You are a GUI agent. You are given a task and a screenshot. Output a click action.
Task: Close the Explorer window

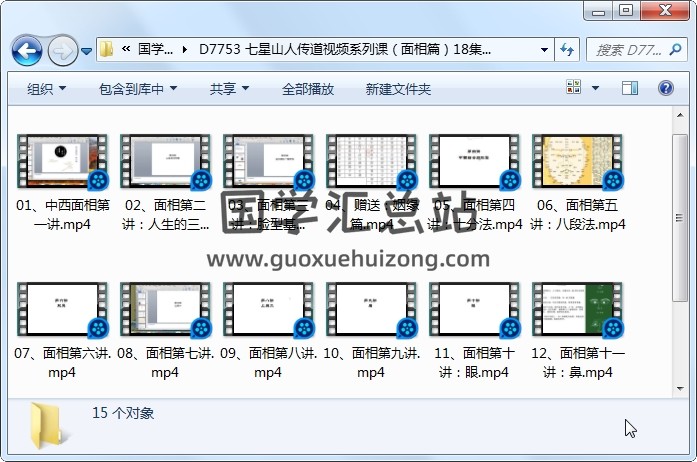click(x=665, y=11)
